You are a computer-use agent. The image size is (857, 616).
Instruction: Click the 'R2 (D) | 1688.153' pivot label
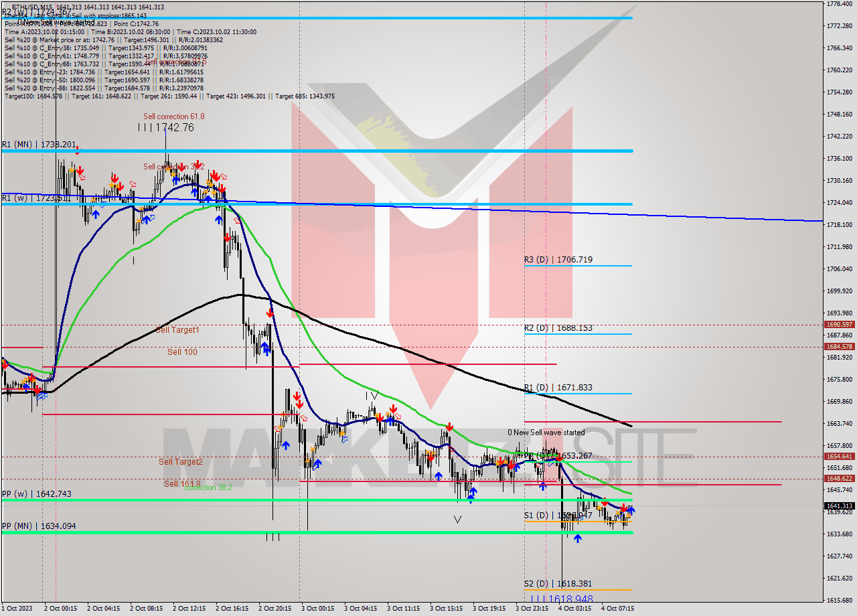(x=558, y=327)
